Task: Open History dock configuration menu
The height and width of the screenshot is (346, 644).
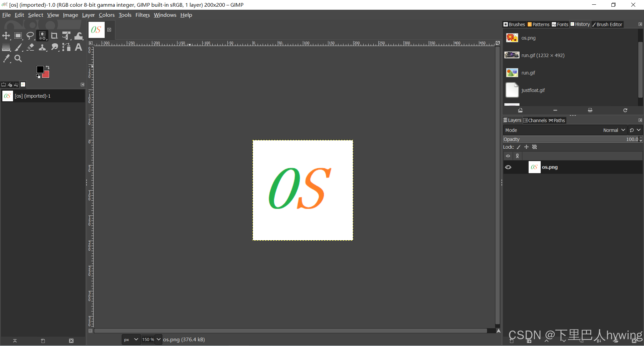Action: (x=640, y=24)
